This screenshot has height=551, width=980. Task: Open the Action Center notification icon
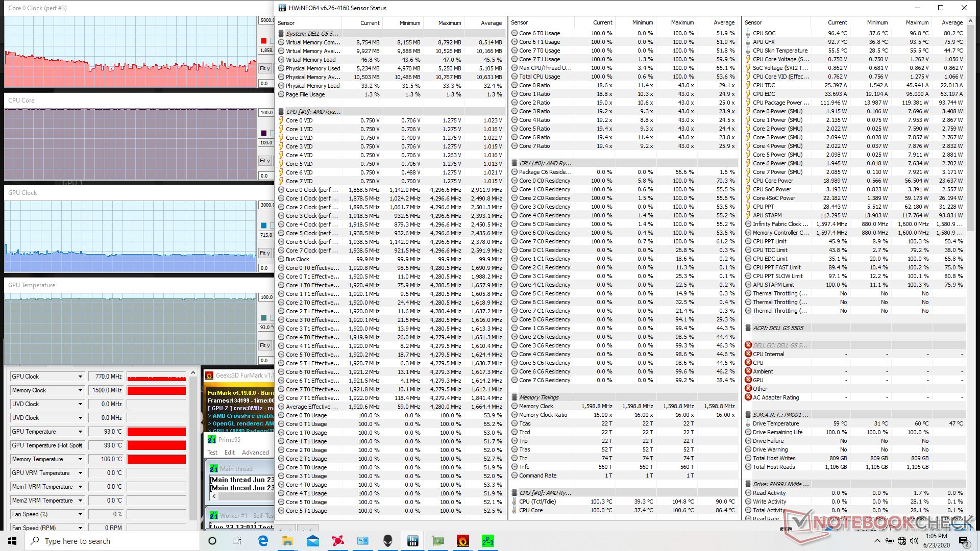(x=963, y=541)
